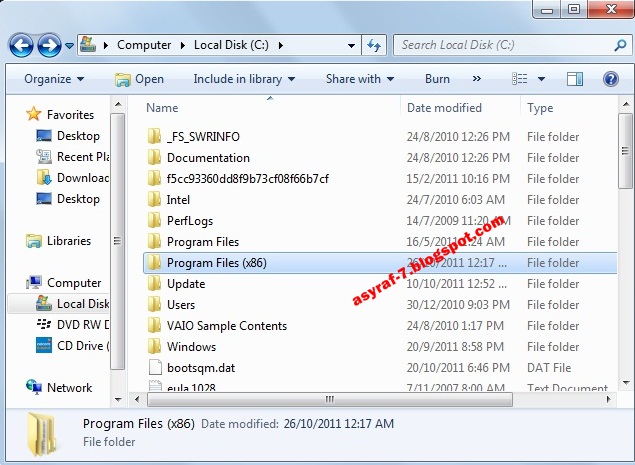Expand arrow after Local Disk (C:) breadcrumb
Image resolution: width=635 pixels, height=465 pixels.
click(x=281, y=45)
